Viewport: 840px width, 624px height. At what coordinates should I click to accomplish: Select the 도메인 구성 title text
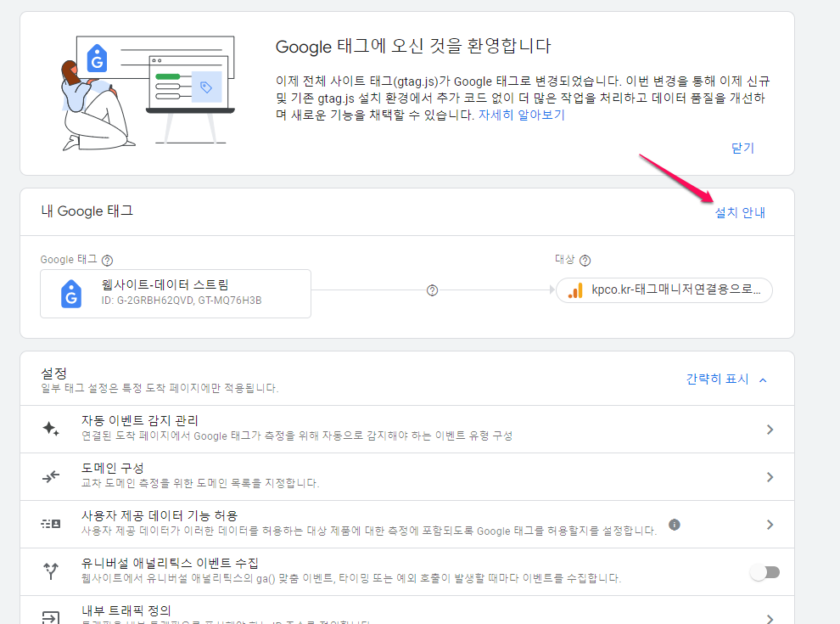113,468
